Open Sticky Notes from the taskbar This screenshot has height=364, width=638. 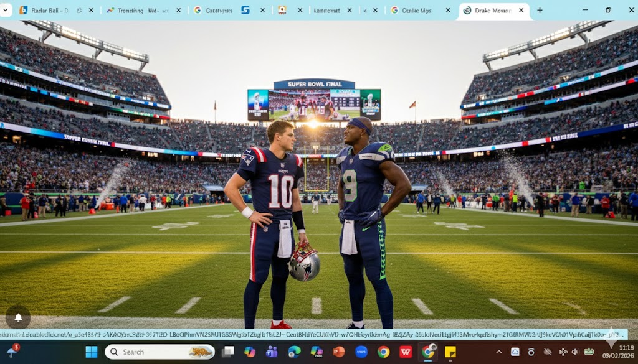click(450, 352)
